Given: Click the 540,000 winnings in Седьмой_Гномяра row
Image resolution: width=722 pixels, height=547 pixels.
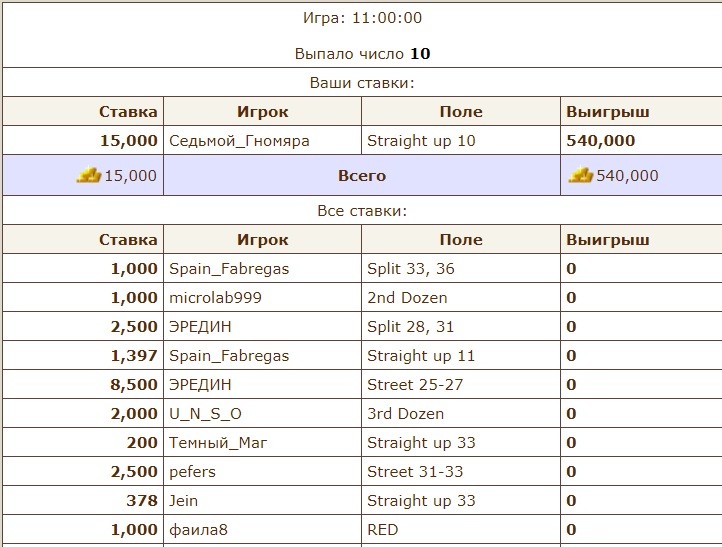Looking at the screenshot, I should [x=600, y=141].
